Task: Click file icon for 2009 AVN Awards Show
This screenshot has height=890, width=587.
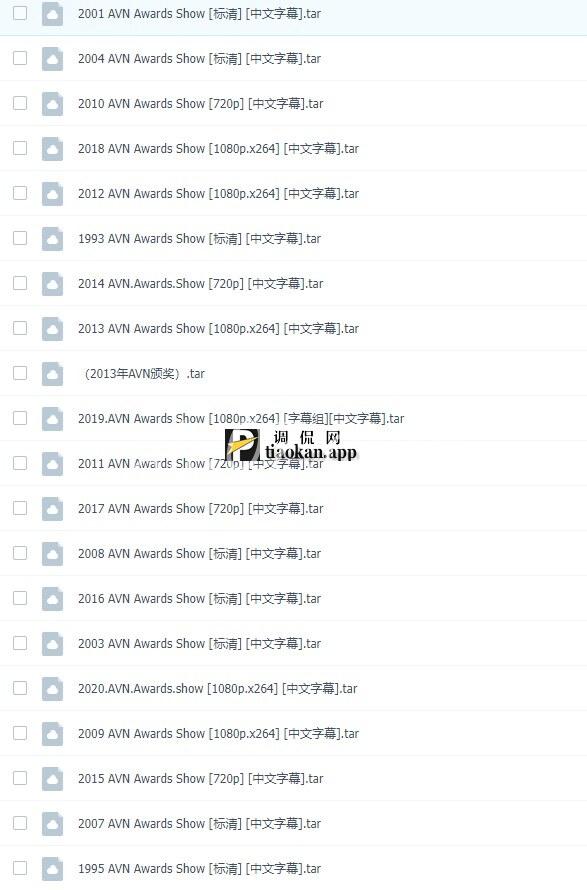Action: [52, 733]
